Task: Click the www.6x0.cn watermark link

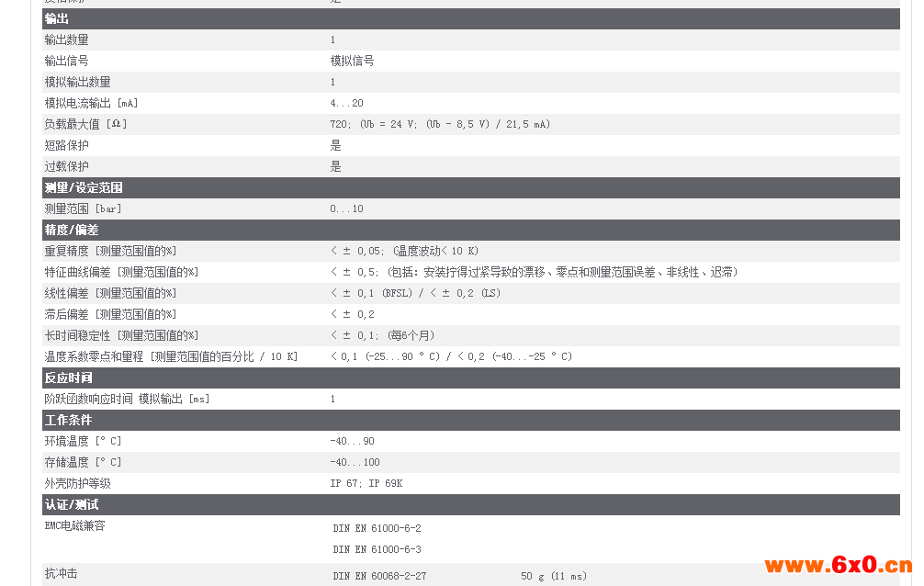Action: pos(838,565)
